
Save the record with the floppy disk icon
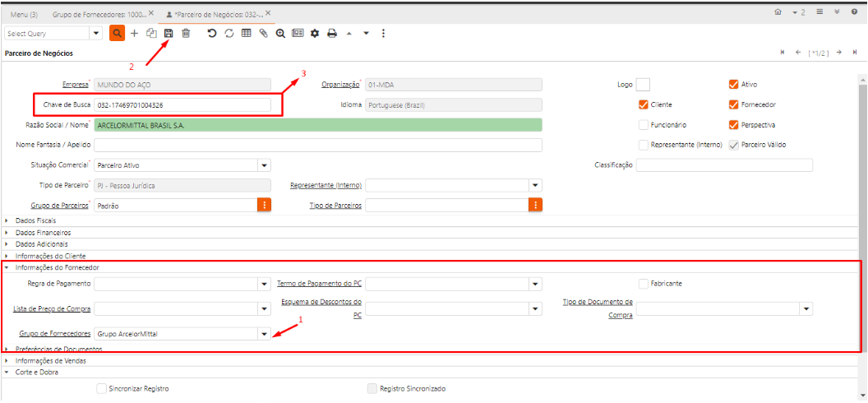(x=169, y=33)
